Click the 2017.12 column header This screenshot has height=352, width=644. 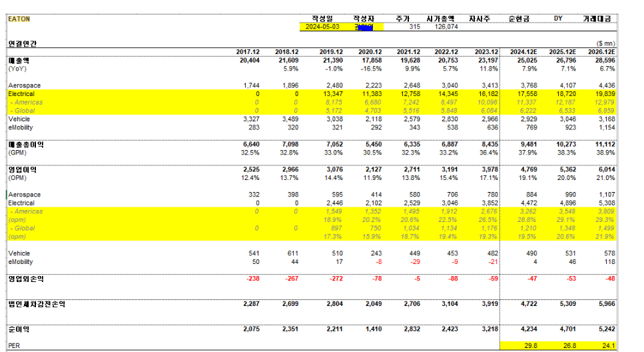[x=248, y=52]
